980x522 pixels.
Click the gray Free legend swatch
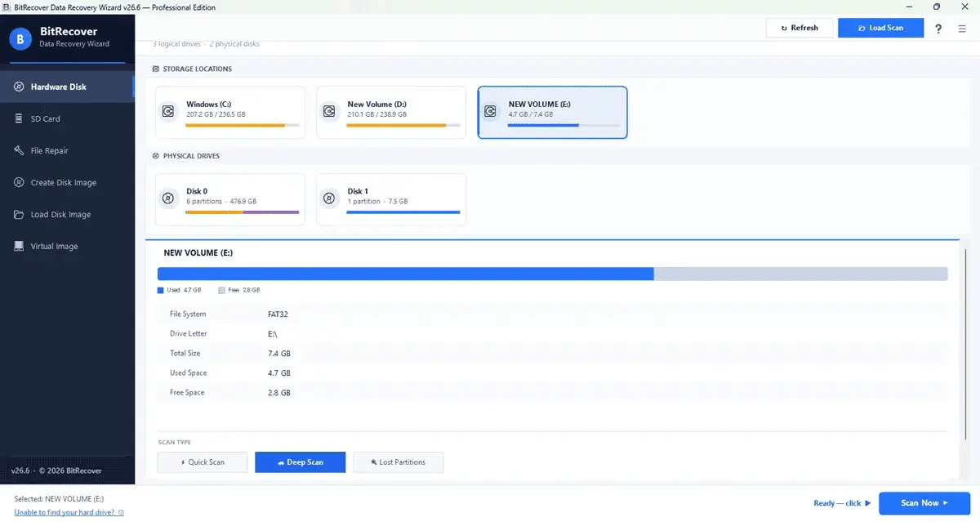(x=221, y=290)
